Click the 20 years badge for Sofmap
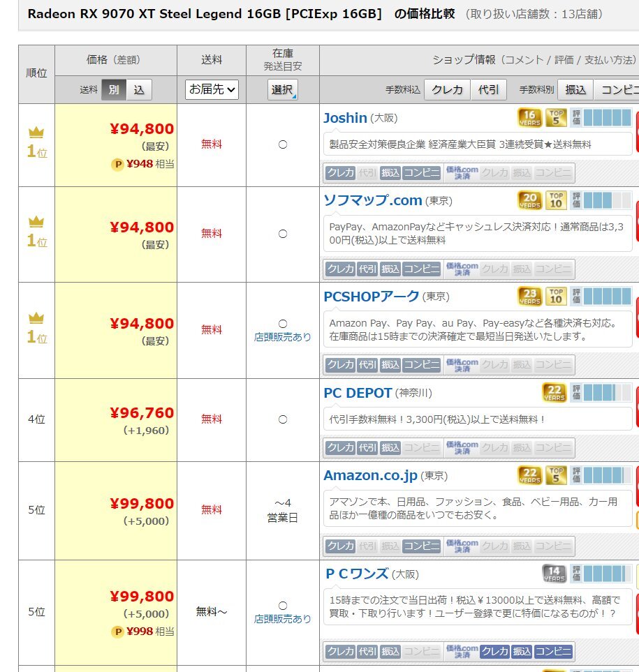 click(x=529, y=200)
